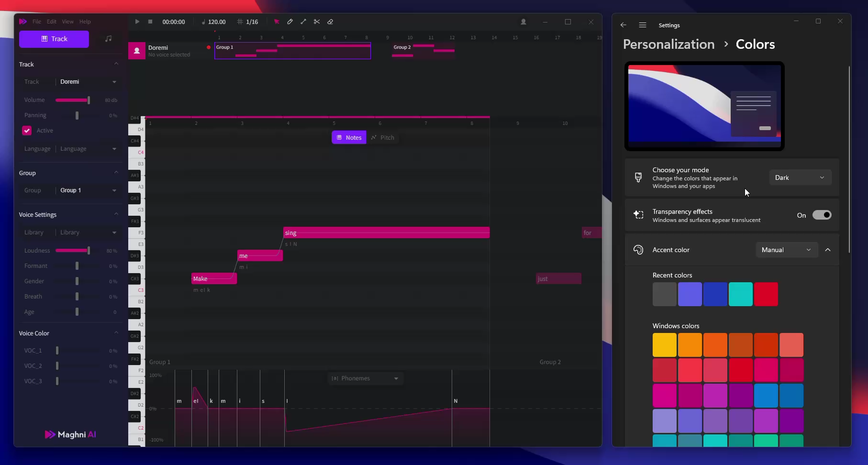Turn off the Transparency effects switch
Image resolution: width=868 pixels, height=465 pixels.
coord(822,215)
